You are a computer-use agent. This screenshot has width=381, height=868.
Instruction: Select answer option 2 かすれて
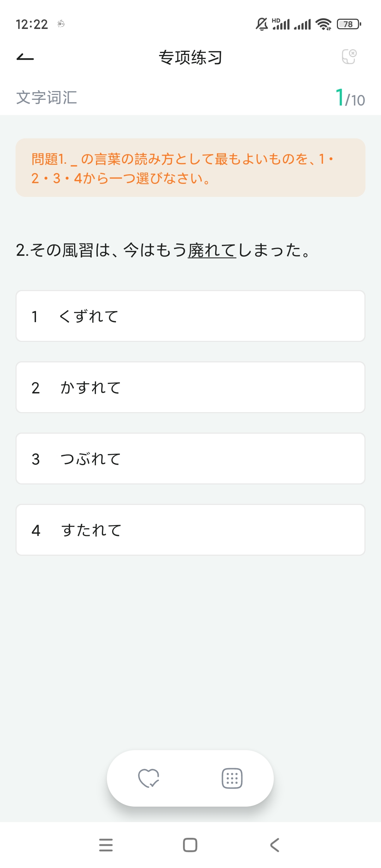click(x=190, y=387)
